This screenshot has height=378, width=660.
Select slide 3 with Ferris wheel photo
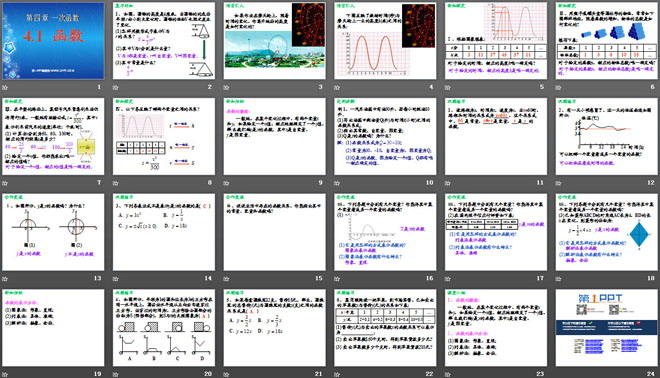click(x=274, y=41)
